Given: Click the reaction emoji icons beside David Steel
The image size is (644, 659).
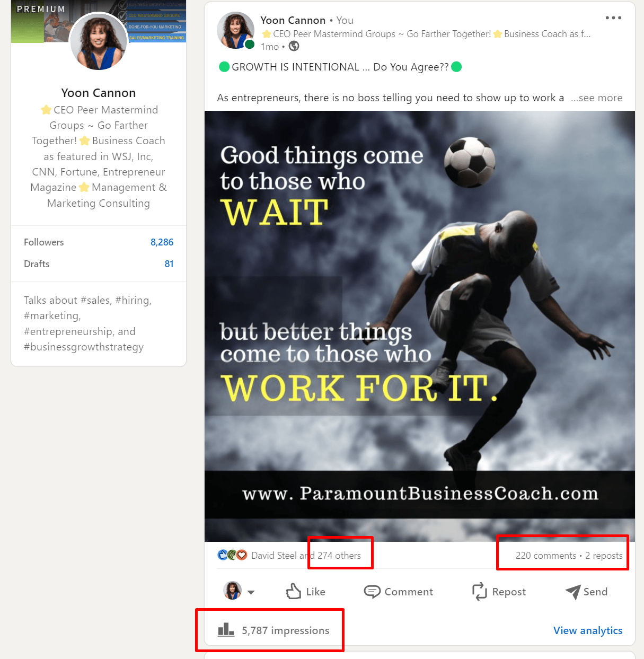Looking at the screenshot, I should 232,555.
